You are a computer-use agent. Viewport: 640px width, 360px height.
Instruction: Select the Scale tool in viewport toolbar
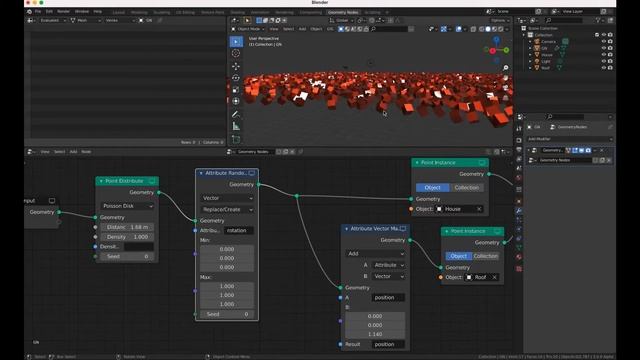tap(236, 89)
